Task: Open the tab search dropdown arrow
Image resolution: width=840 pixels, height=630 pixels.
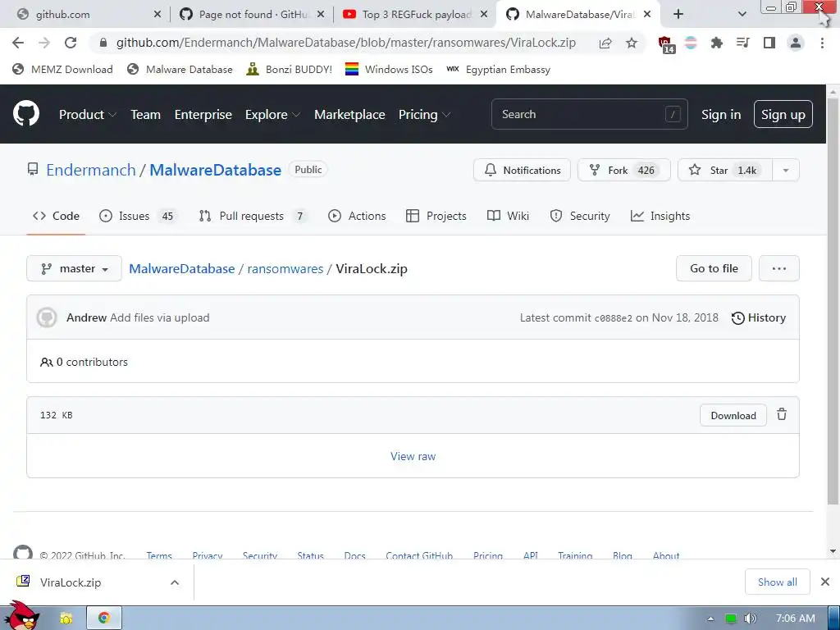Action: click(742, 15)
